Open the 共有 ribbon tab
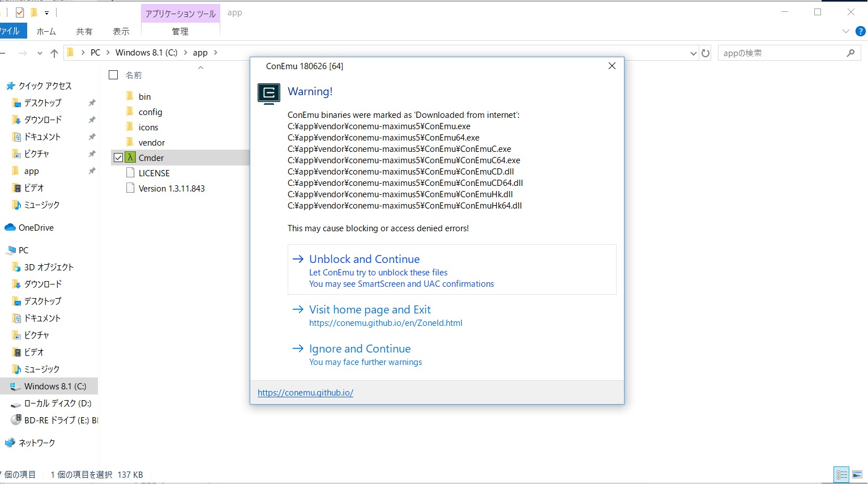 tap(84, 32)
